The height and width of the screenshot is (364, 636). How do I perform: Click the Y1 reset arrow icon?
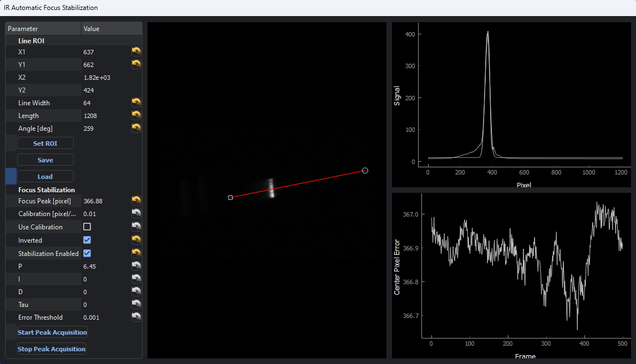coord(136,64)
